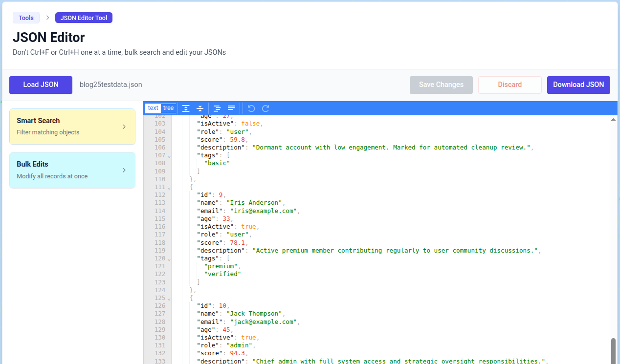Collapse the object starting at line 111
The height and width of the screenshot is (364, 620).
pyautogui.click(x=169, y=188)
